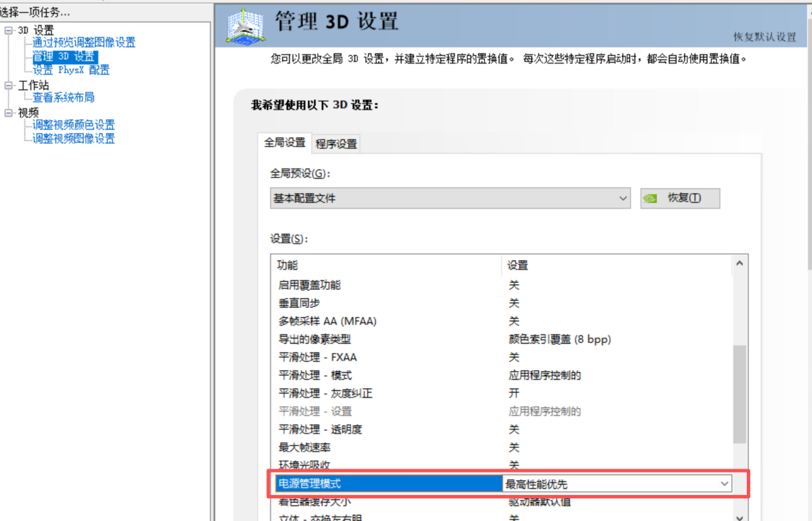Click the 驱动器默认值 value
The image size is (812, 521).
click(x=540, y=502)
